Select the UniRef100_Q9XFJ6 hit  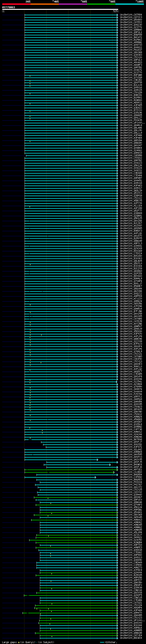[131, 467]
